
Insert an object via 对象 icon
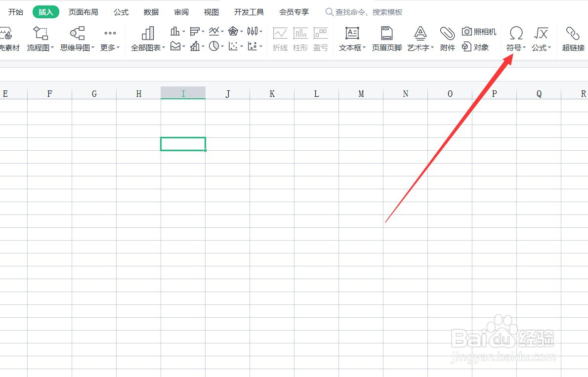point(477,47)
